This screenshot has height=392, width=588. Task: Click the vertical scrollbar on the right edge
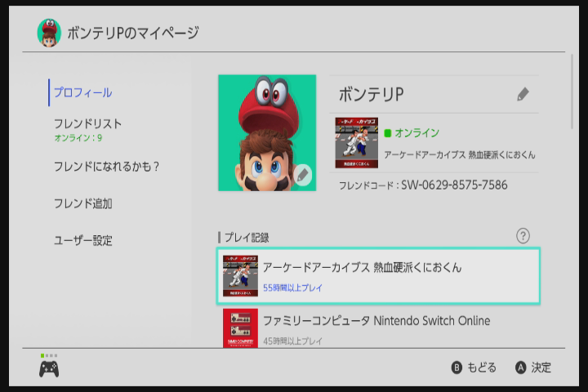click(572, 92)
